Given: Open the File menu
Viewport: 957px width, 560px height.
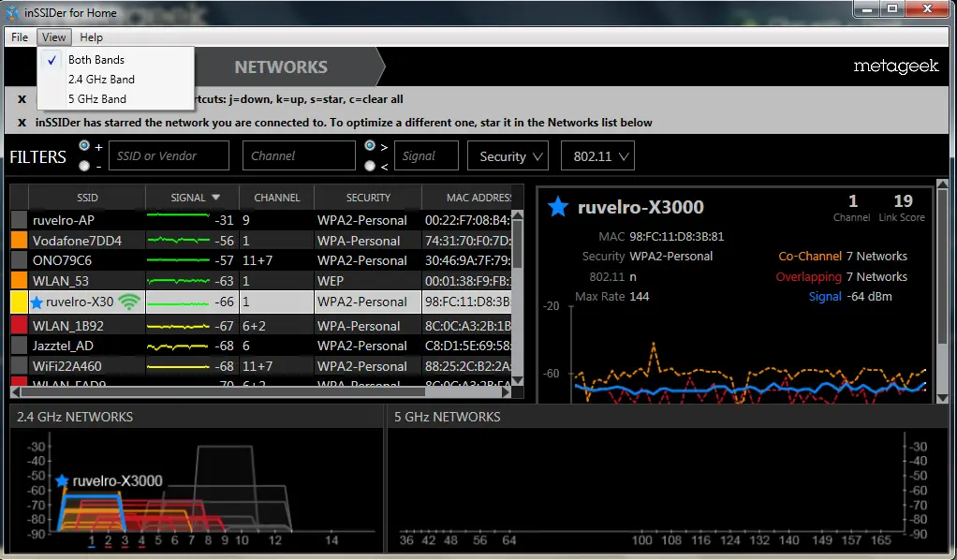Looking at the screenshot, I should [20, 37].
